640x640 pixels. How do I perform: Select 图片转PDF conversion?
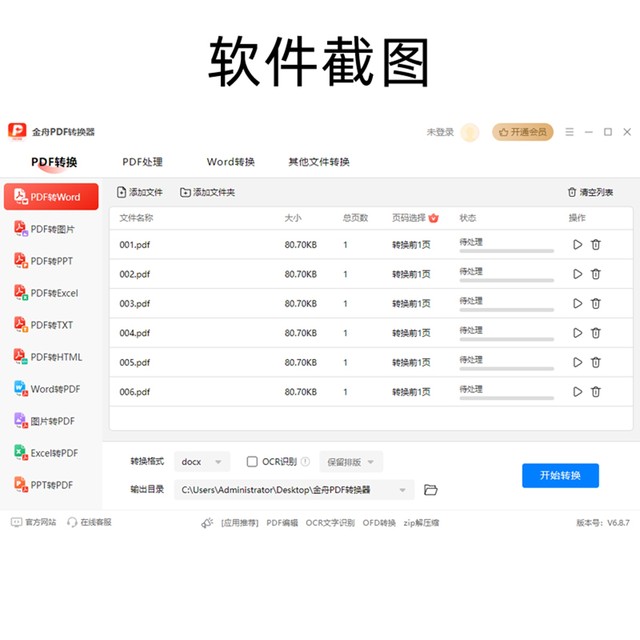click(x=44, y=421)
